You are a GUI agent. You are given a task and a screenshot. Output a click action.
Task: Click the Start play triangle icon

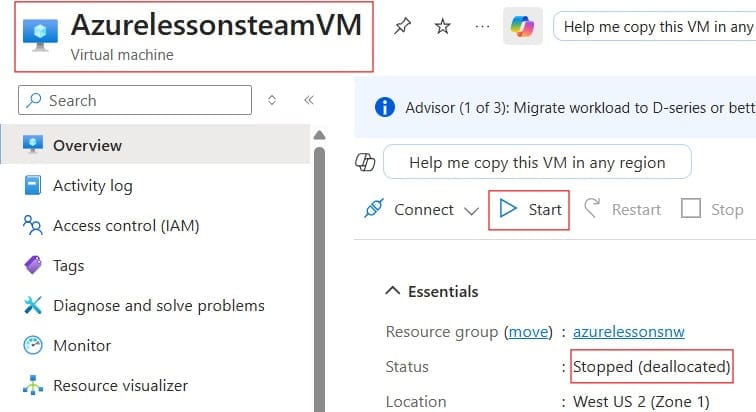507,209
